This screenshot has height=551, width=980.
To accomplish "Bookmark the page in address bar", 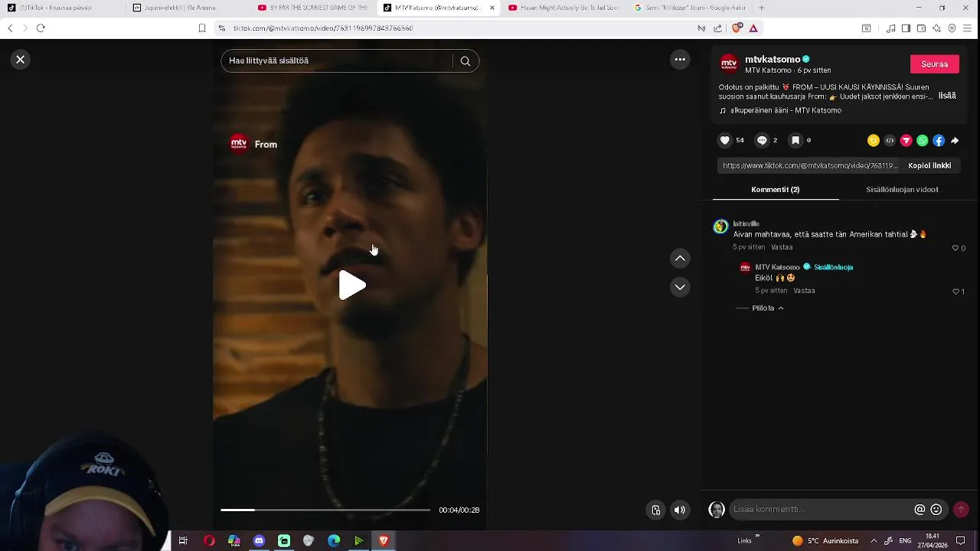I will 202,28.
